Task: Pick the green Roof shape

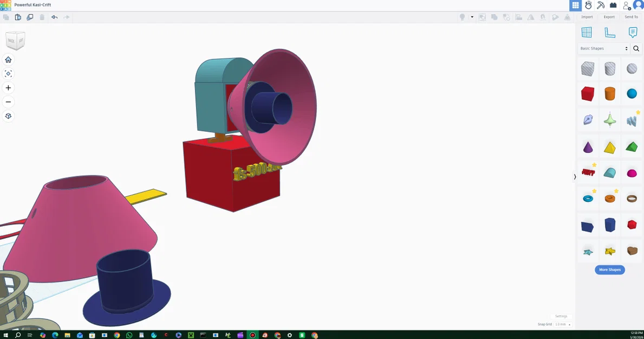Action: (x=632, y=147)
